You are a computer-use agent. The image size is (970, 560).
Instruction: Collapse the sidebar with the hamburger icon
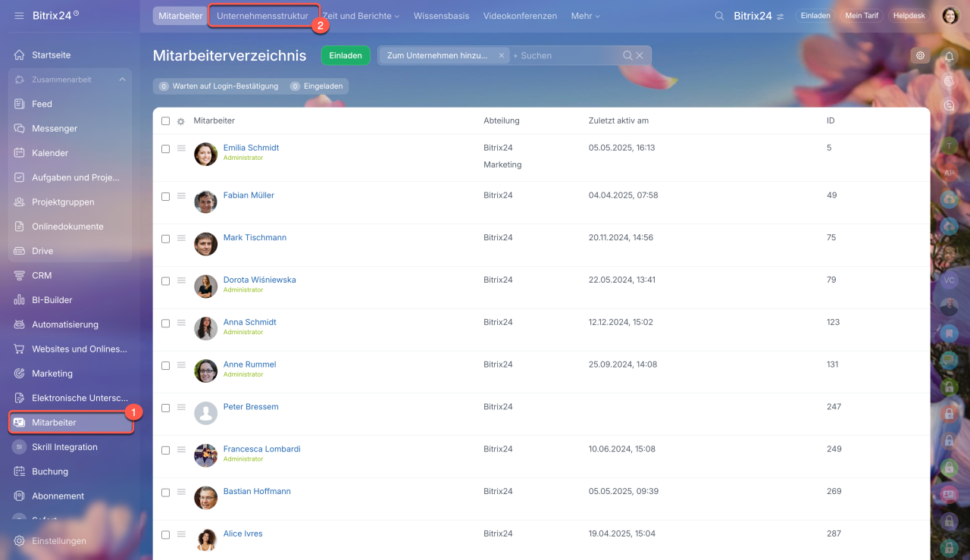click(x=19, y=15)
